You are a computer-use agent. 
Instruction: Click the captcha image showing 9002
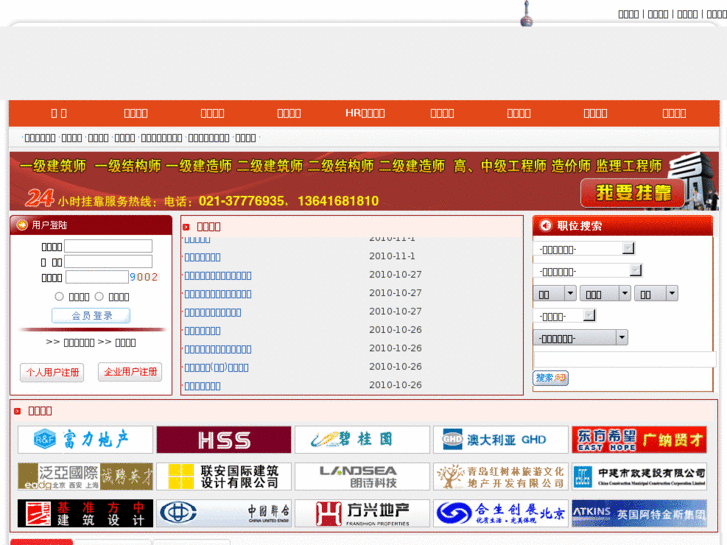[x=144, y=277]
